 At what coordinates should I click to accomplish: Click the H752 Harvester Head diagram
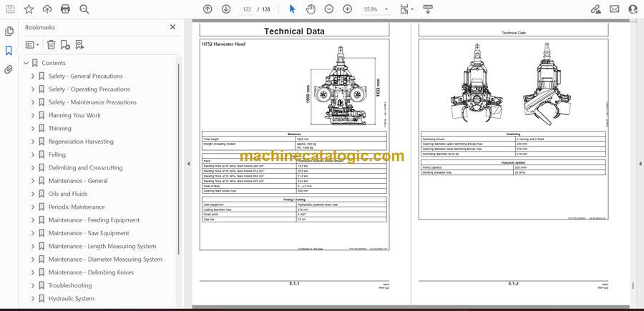click(343, 85)
